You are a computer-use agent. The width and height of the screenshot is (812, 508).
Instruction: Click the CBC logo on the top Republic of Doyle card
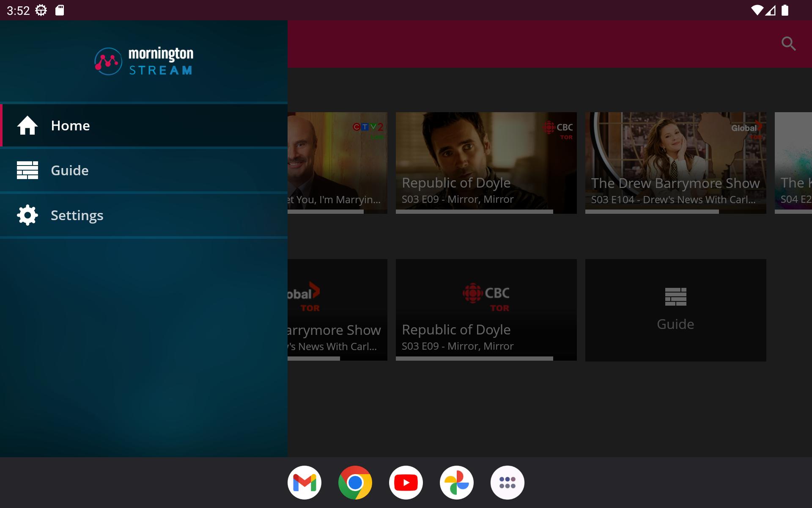point(558,130)
